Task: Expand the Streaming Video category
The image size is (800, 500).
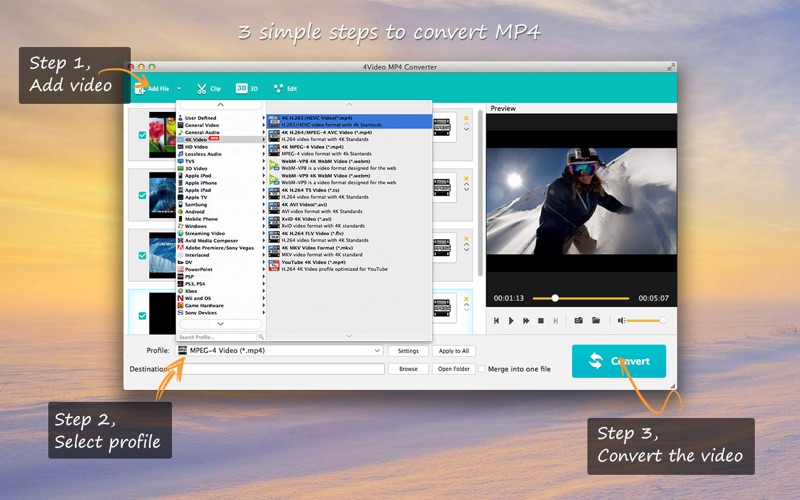Action: coord(221,233)
